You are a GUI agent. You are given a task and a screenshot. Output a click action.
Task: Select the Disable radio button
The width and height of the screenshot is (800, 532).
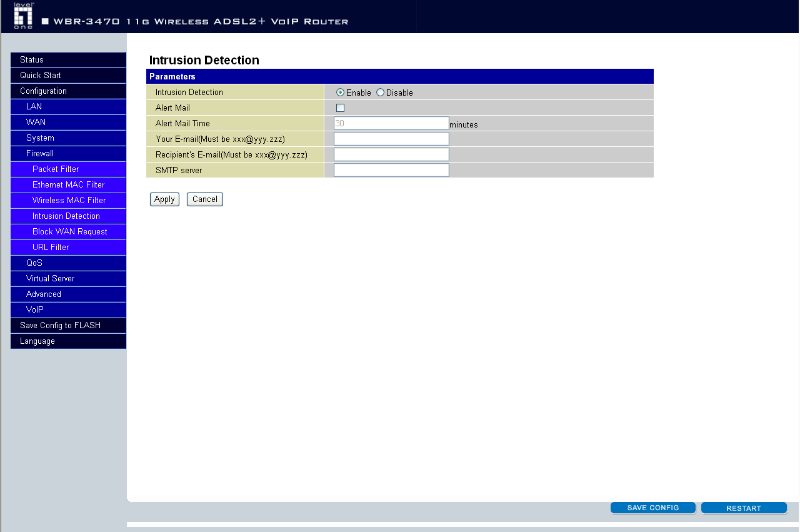[380, 93]
